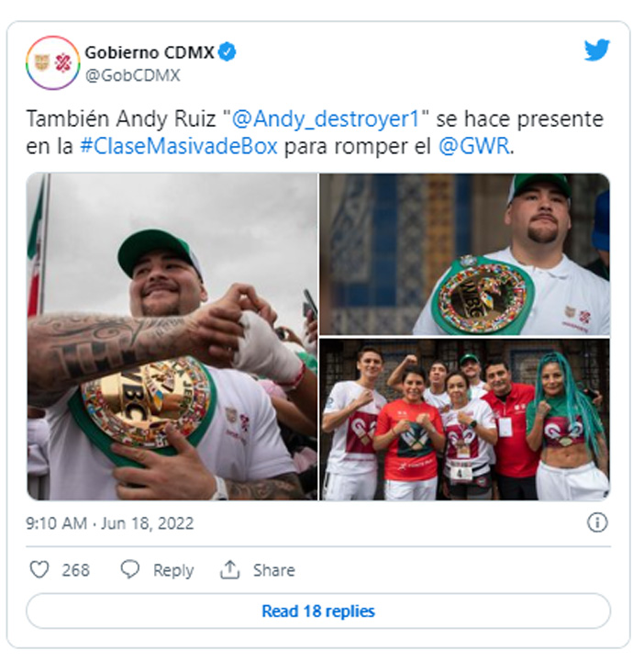
Task: Click the blue verified badge icon
Action: coord(228,52)
